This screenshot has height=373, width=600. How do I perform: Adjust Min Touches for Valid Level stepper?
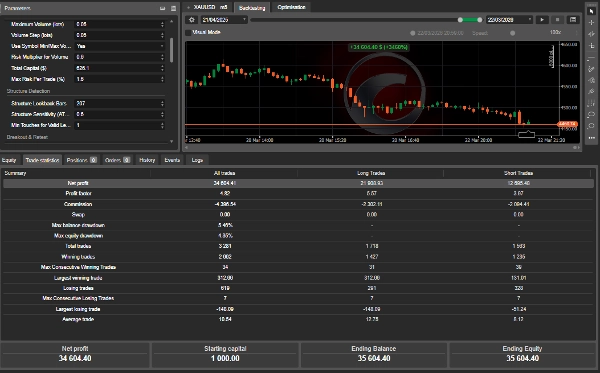click(x=162, y=125)
